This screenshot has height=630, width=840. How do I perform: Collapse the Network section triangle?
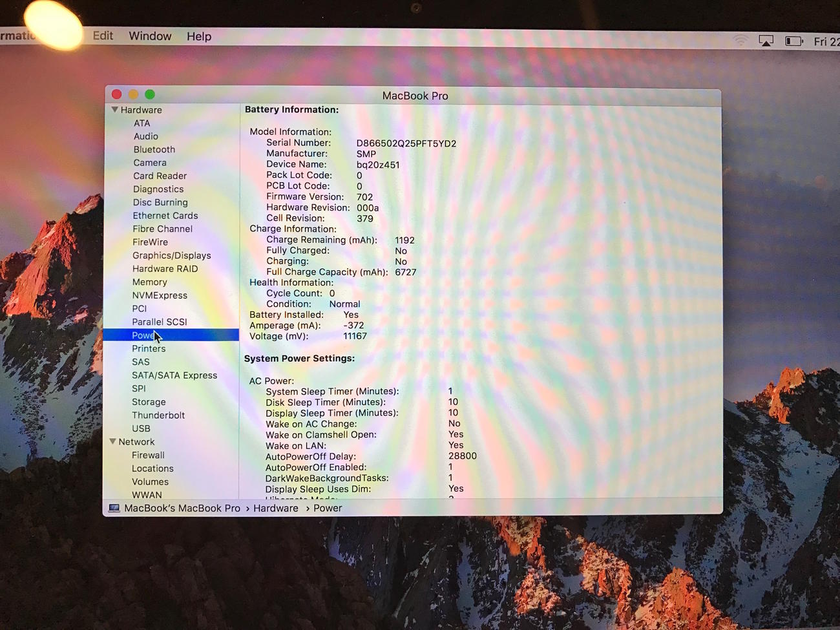coord(112,441)
